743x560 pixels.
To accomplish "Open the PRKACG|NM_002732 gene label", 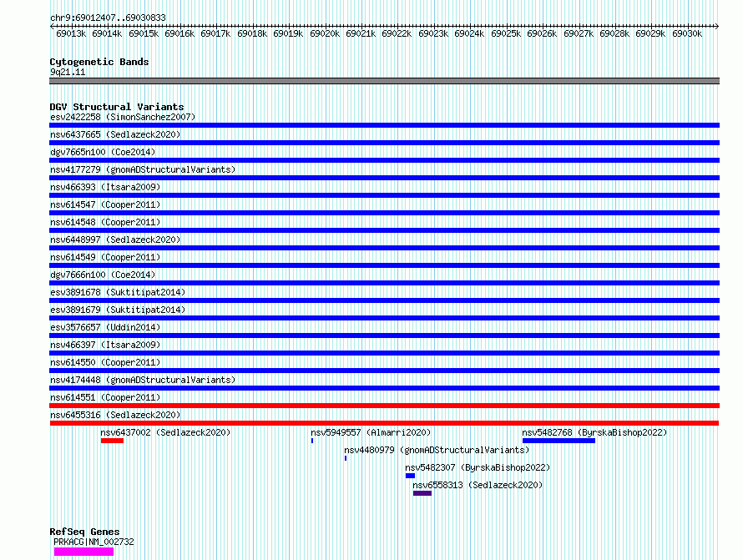I will (94, 542).
